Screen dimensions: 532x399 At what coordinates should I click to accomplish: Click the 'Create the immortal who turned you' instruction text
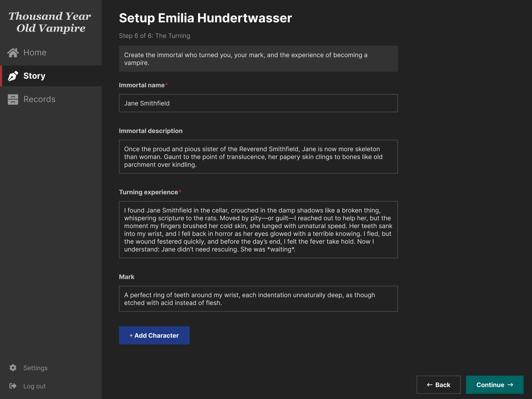click(x=246, y=59)
